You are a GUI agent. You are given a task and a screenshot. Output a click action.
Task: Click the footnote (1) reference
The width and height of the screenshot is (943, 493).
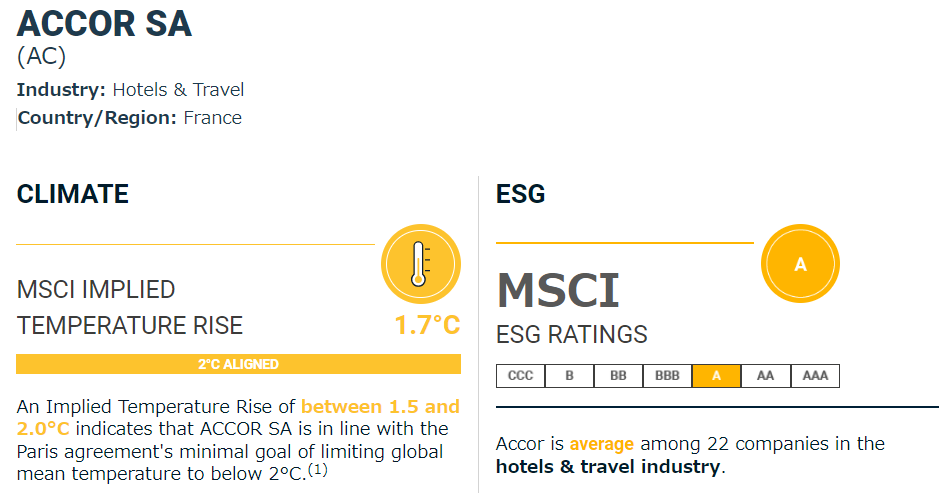point(318,470)
